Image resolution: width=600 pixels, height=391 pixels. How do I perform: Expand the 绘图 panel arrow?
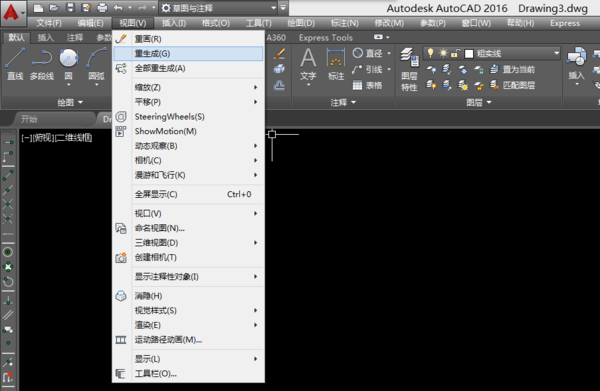click(80, 102)
